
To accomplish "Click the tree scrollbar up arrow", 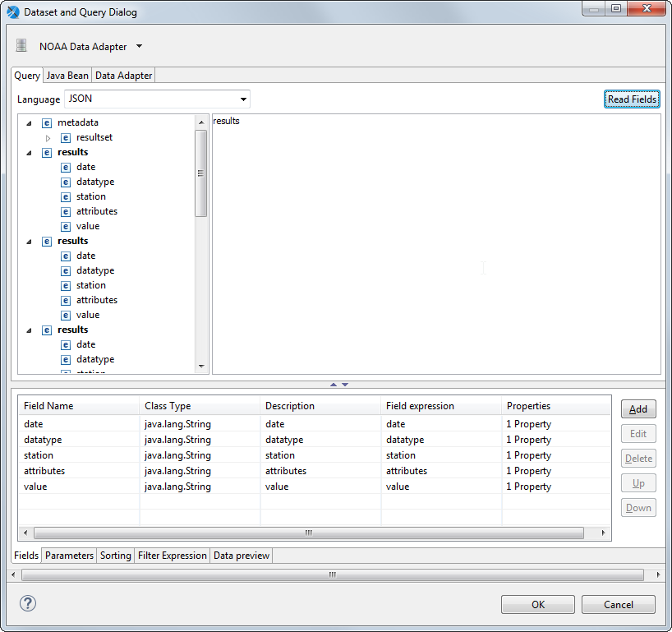I will point(201,122).
